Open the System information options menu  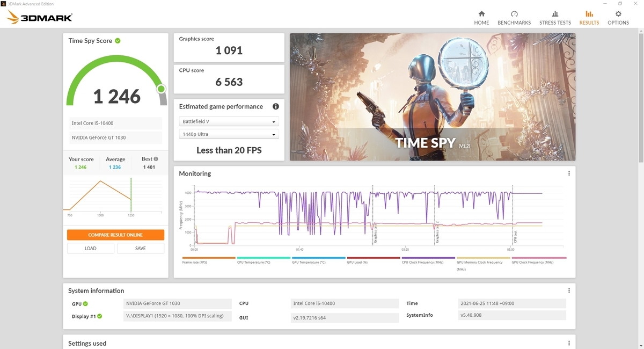569,290
